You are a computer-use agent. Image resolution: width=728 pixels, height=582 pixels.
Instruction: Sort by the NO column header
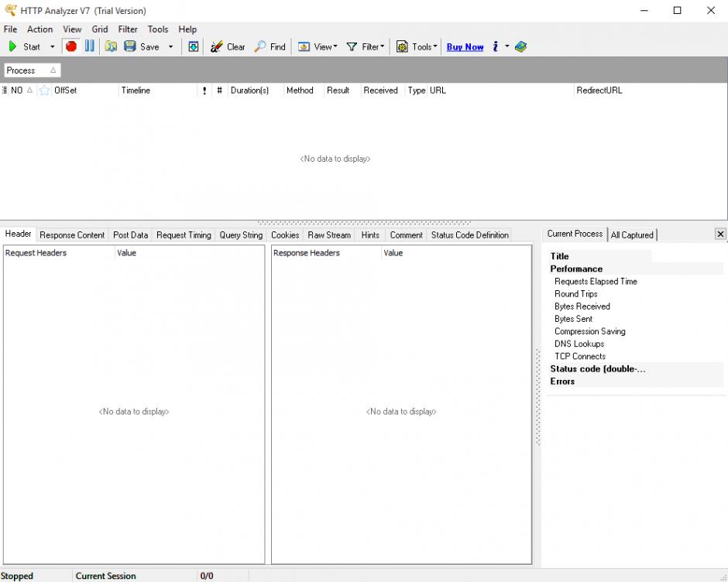(22, 90)
